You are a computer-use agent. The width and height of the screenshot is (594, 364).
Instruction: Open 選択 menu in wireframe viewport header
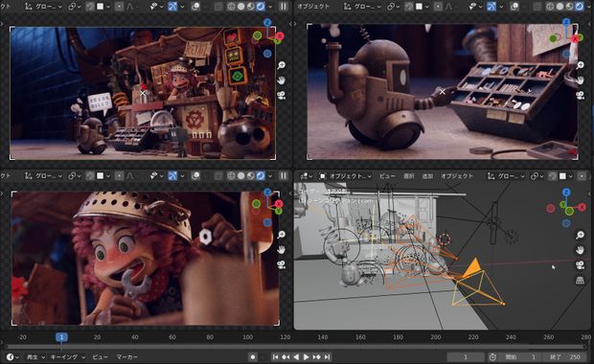[408, 175]
